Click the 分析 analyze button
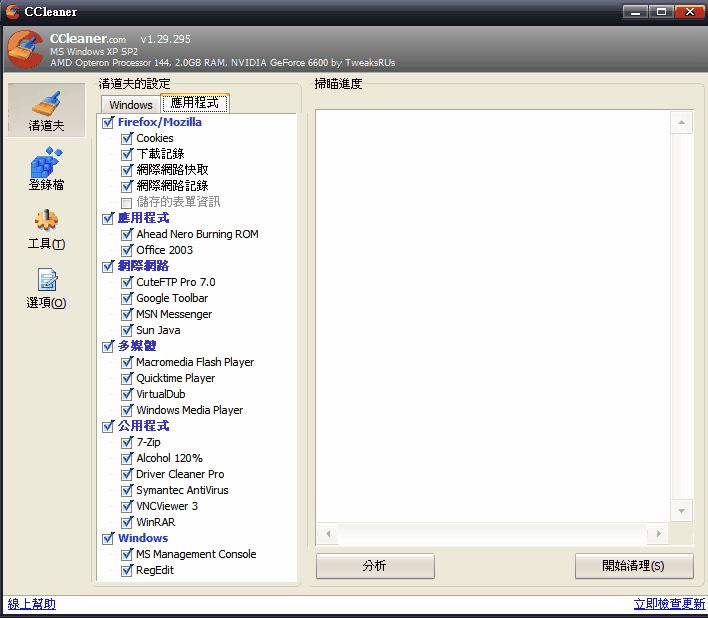This screenshot has width=708, height=618. pyautogui.click(x=375, y=566)
